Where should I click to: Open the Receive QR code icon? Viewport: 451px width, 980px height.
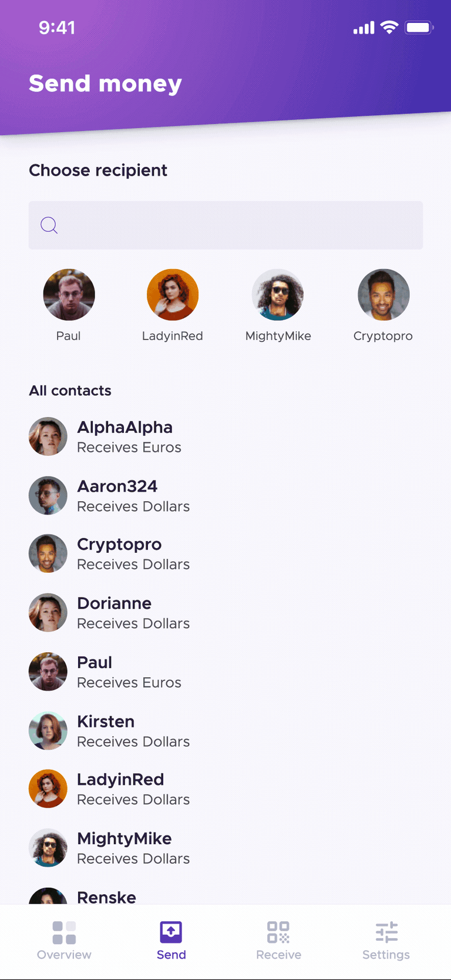(x=278, y=932)
